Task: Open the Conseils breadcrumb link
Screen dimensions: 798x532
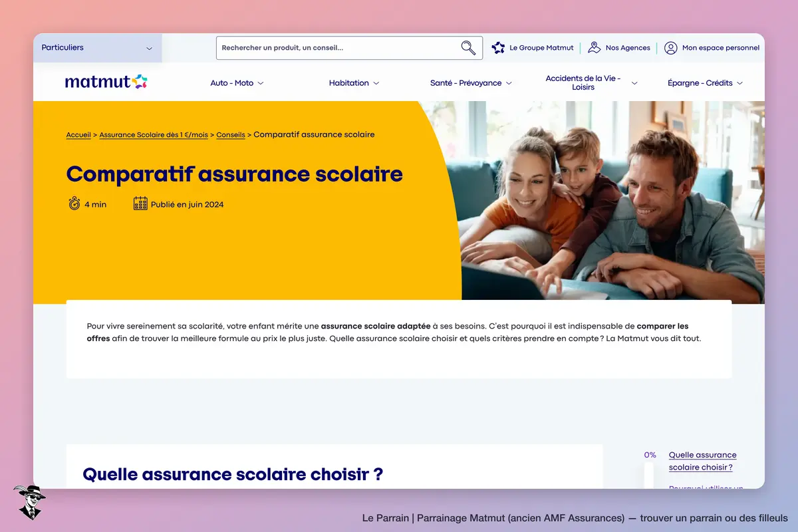Action: pyautogui.click(x=231, y=135)
